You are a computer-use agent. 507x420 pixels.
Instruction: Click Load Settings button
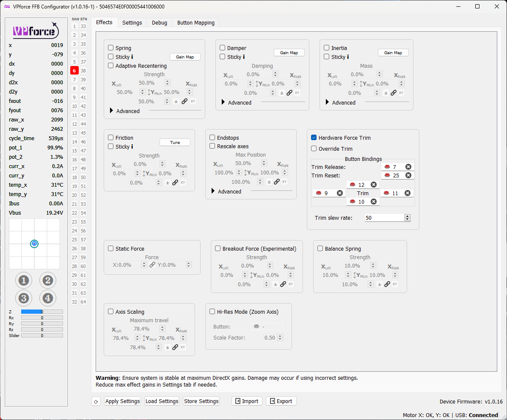(x=162, y=401)
